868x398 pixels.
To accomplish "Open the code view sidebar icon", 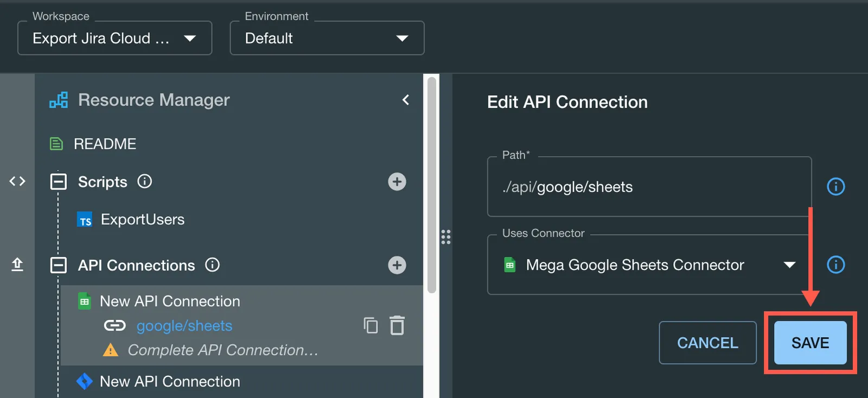I will [x=17, y=181].
